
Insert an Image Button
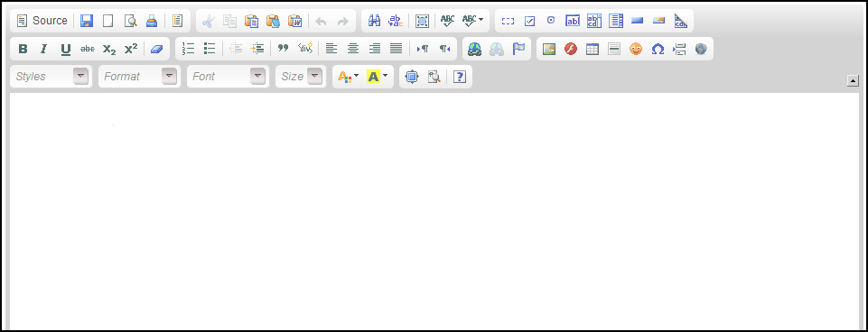[x=658, y=21]
